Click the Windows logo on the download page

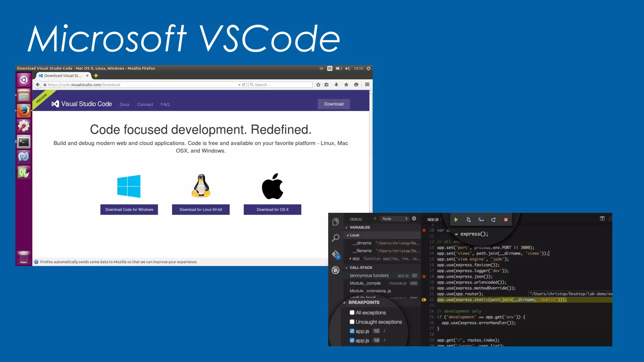click(x=129, y=186)
